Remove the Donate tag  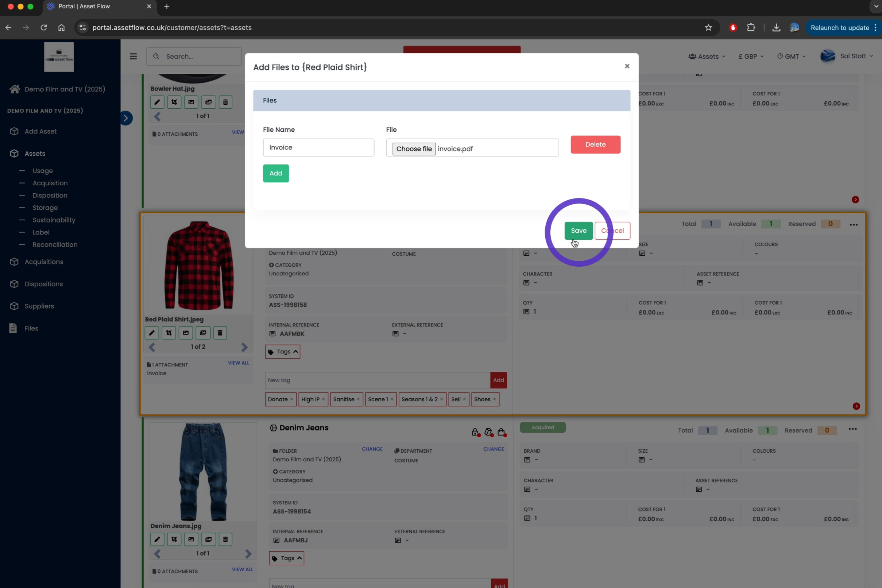pos(292,399)
